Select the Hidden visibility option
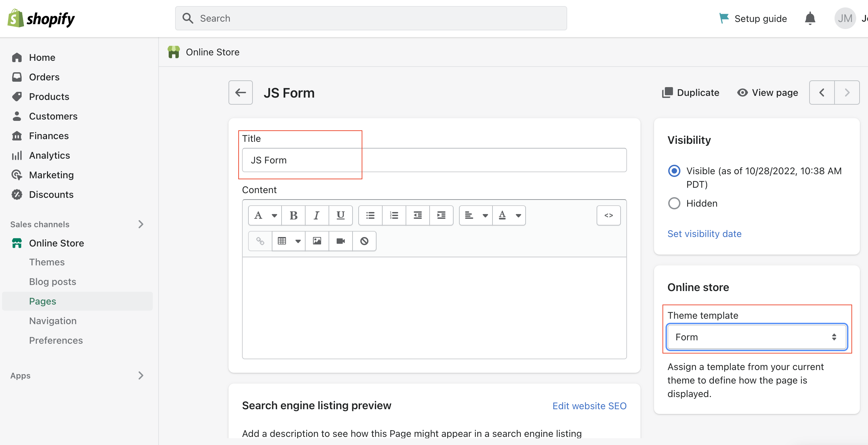868x445 pixels. pyautogui.click(x=674, y=203)
